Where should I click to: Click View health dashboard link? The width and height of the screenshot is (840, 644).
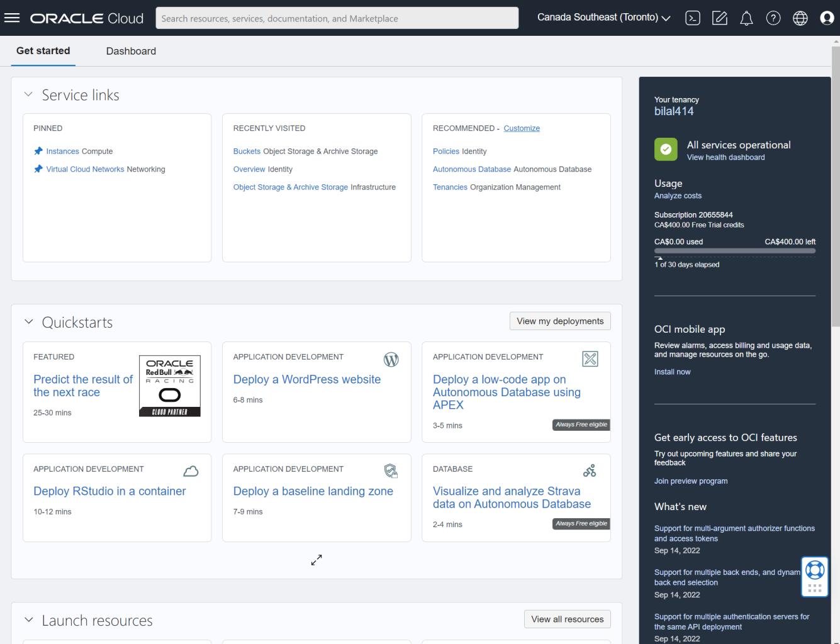pos(725,157)
